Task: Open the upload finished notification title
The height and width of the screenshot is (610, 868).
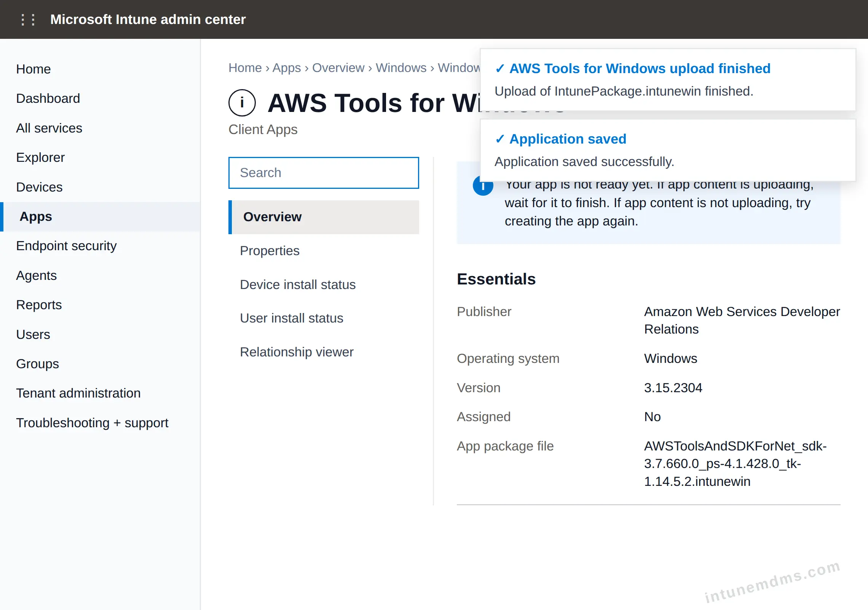Action: pyautogui.click(x=640, y=69)
